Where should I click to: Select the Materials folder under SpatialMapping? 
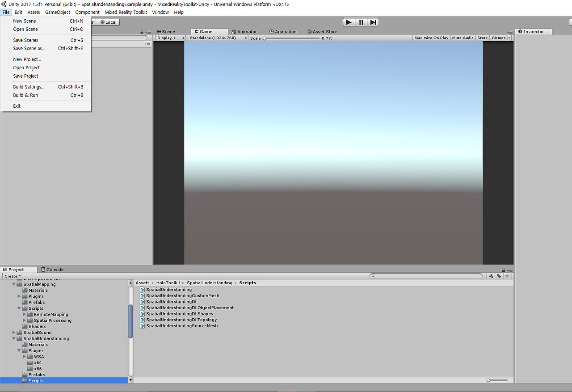click(x=35, y=291)
